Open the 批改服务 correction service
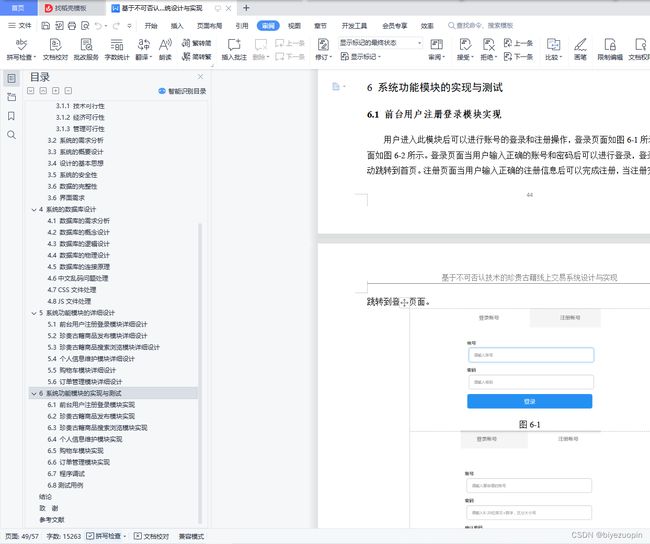The image size is (650, 544). [x=86, y=49]
